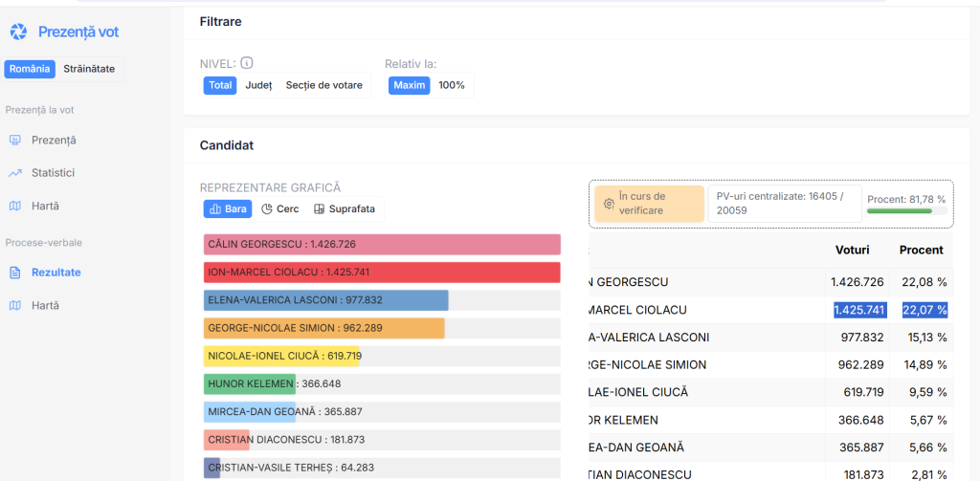980x481 pixels.
Task: Click the Prezență vot logo icon
Action: point(18,33)
